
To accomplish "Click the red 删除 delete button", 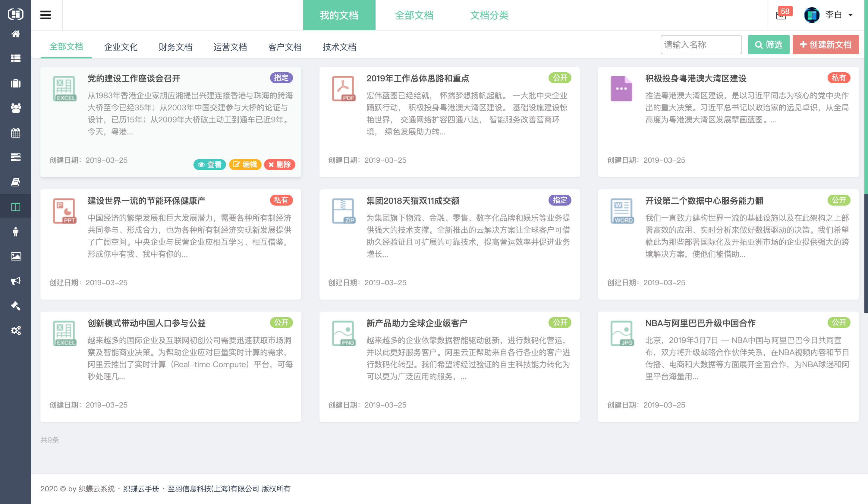I will pyautogui.click(x=279, y=165).
